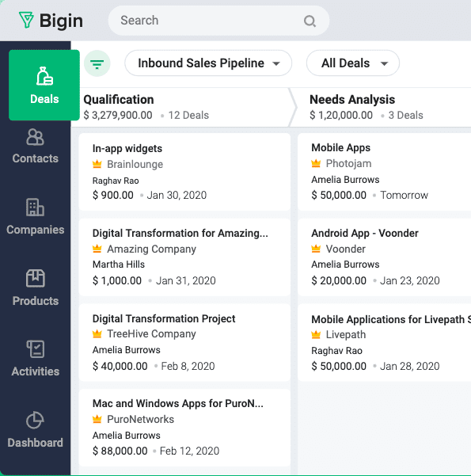Click the $ 900.00 deal amount

113,195
